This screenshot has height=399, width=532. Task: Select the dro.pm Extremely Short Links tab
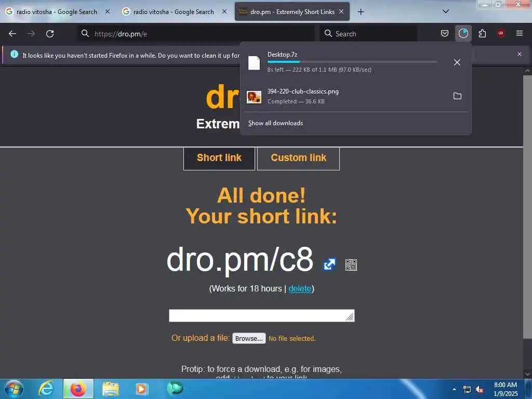(292, 12)
